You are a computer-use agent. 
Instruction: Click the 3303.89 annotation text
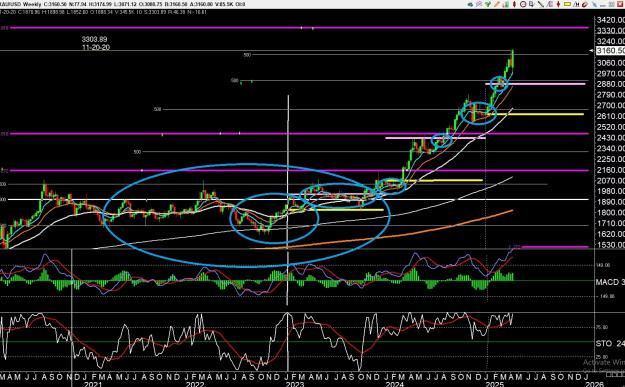[x=94, y=39]
